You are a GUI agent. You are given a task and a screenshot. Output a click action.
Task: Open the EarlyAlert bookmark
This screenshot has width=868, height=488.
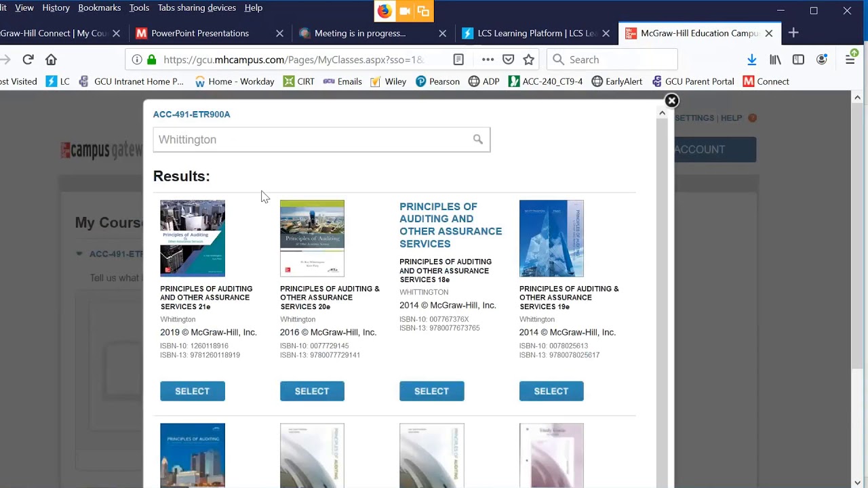[x=617, y=81]
